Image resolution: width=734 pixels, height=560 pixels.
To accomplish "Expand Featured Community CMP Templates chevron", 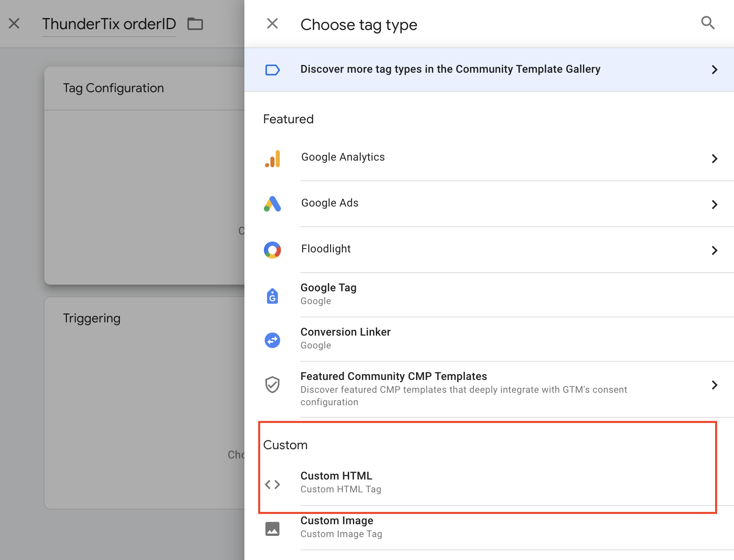I will coord(715,385).
